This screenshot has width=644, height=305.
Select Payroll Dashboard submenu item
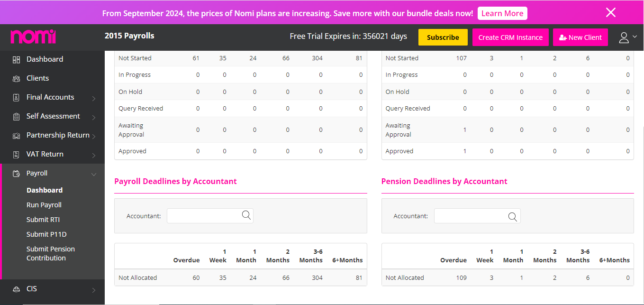(45, 190)
